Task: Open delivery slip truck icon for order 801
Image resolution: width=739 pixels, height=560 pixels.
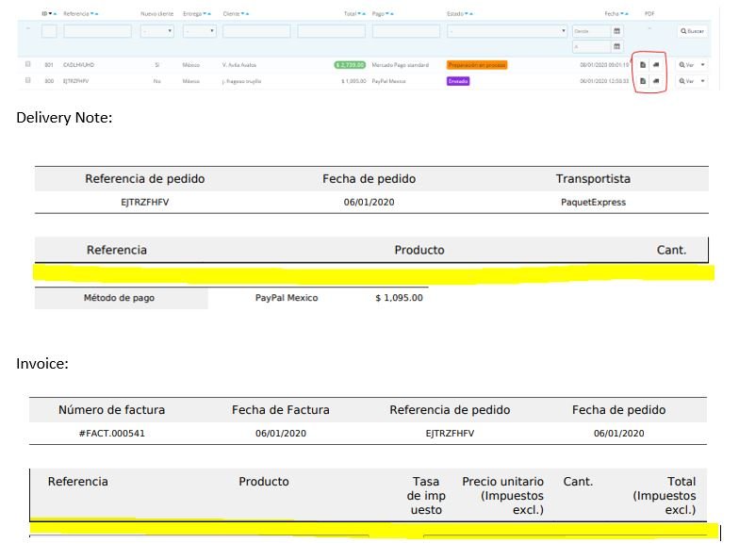Action: point(656,65)
